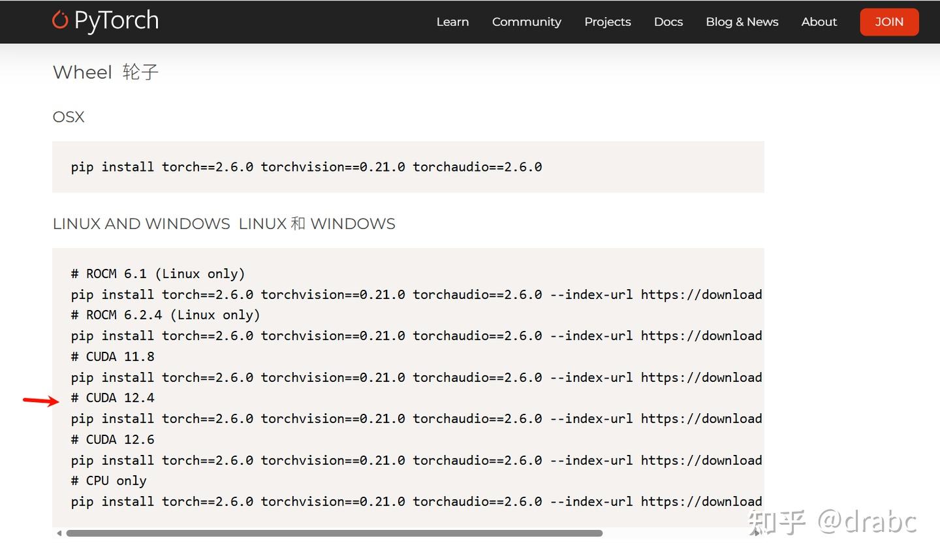Click the OSX pip install command line

coord(306,167)
